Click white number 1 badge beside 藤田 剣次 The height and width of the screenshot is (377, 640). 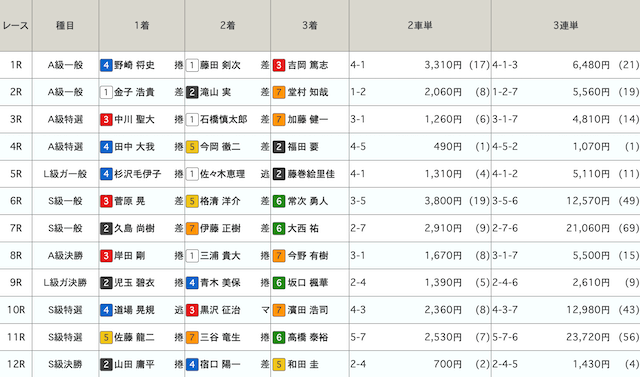pos(192,65)
